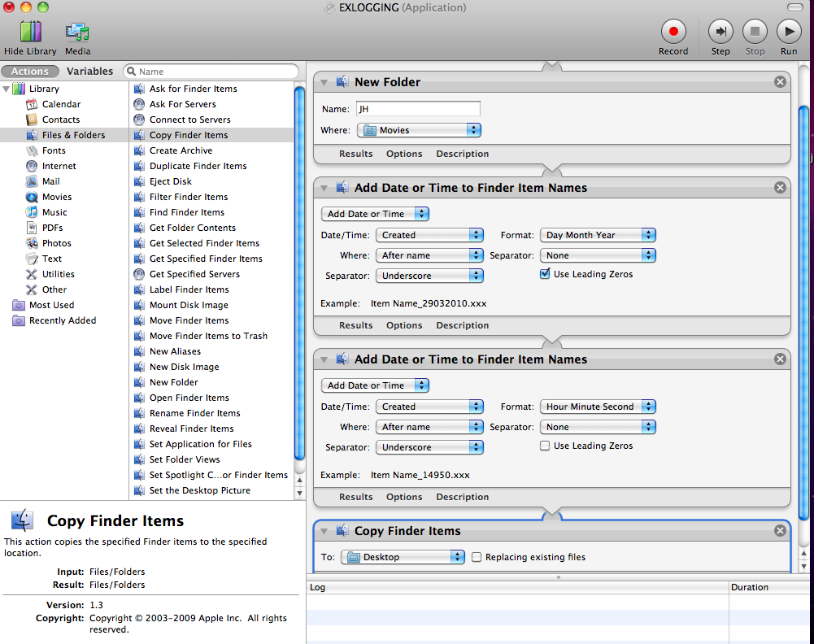This screenshot has height=644, width=814.
Task: Show Results of the New Folder action
Action: pos(355,154)
